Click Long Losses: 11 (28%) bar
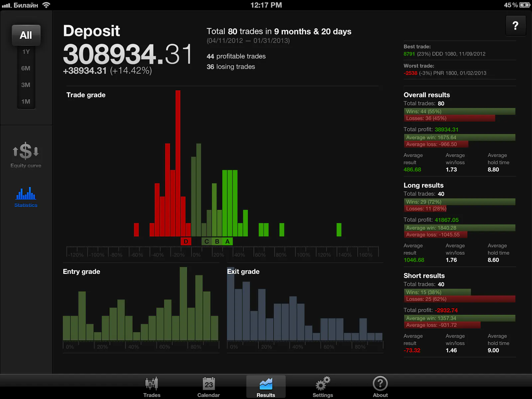 coord(425,209)
